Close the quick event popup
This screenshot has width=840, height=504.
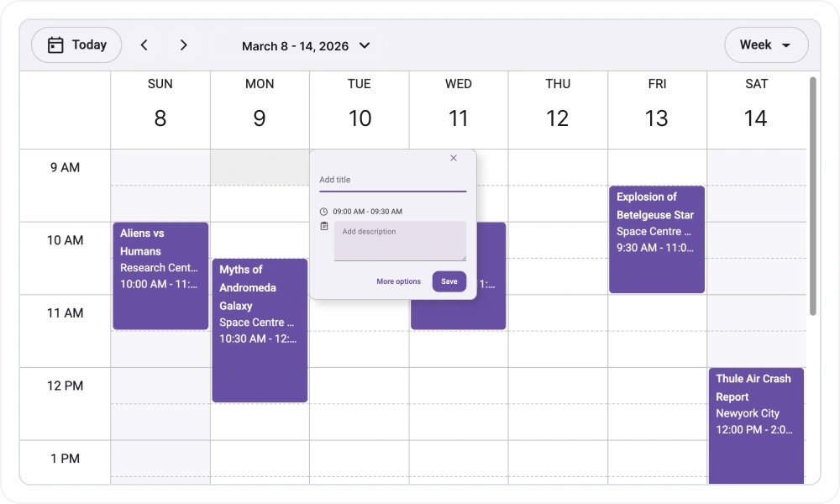pos(454,158)
